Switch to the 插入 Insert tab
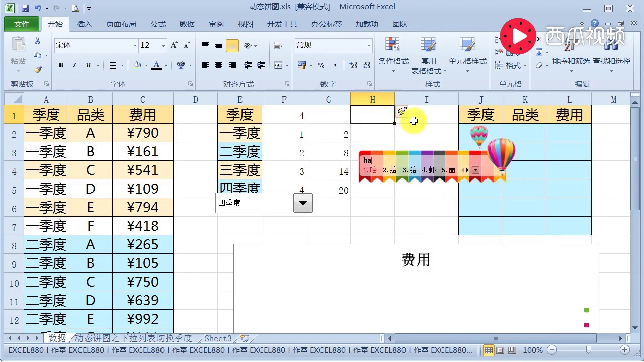 tap(85, 24)
